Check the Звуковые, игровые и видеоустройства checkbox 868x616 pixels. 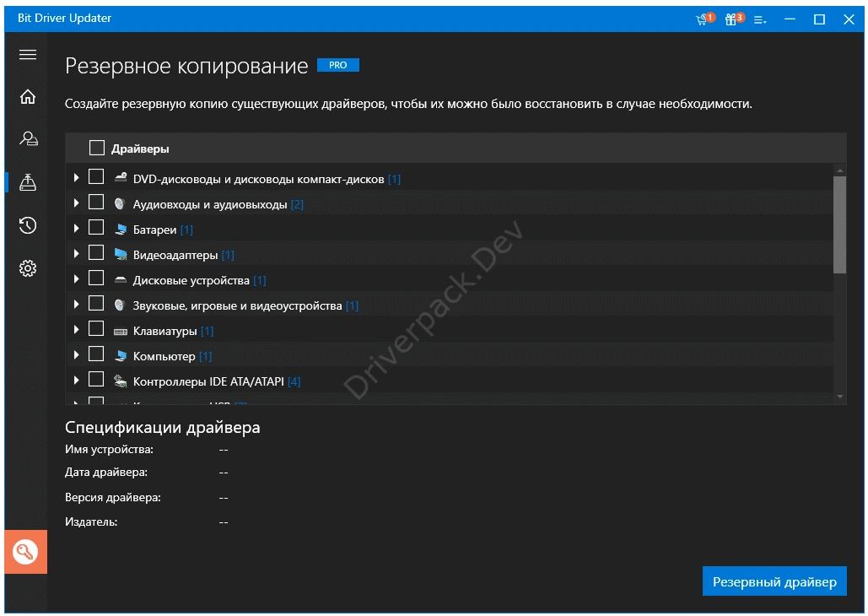click(96, 303)
